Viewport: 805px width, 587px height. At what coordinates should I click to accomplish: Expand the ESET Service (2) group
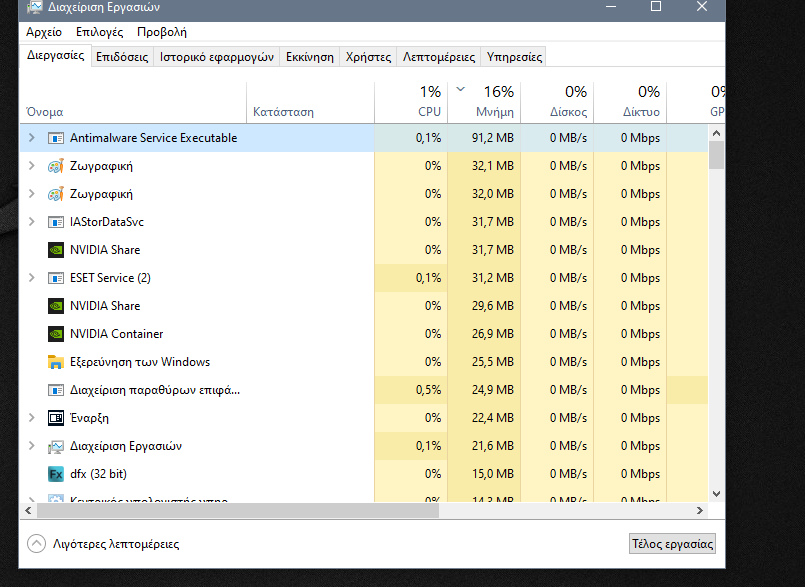click(x=32, y=278)
